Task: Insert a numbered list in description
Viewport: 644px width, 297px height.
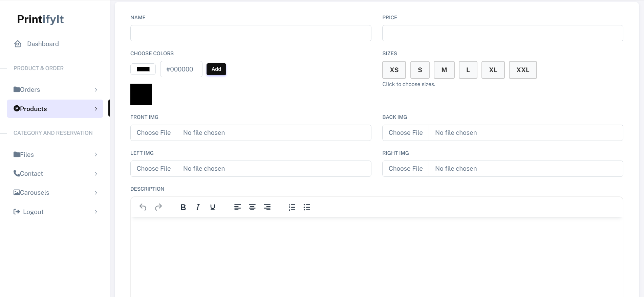Action: (x=292, y=207)
